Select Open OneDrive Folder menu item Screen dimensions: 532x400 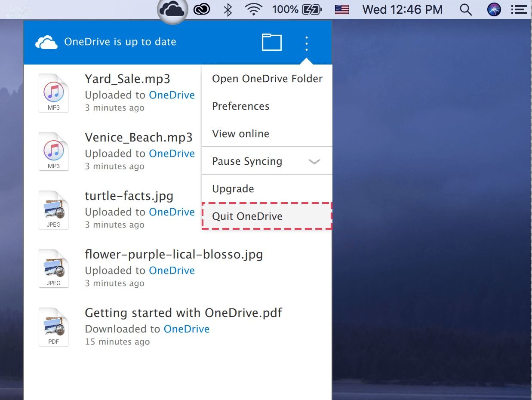[x=267, y=79]
